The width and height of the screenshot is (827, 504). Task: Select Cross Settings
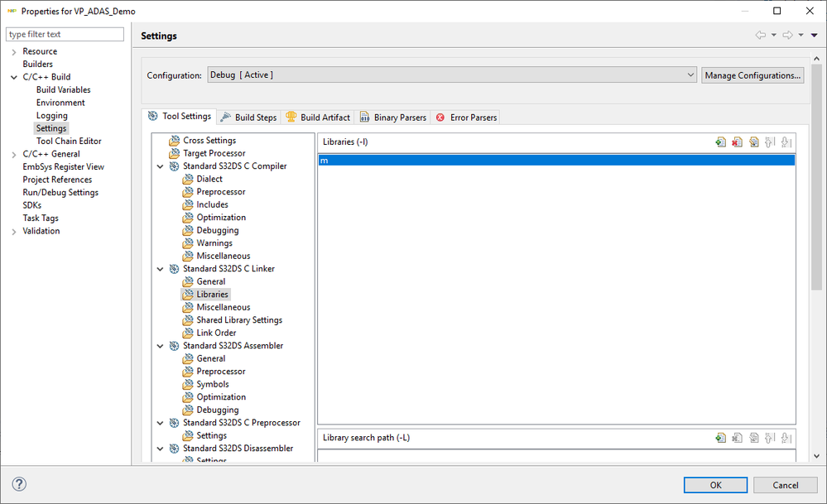(209, 140)
